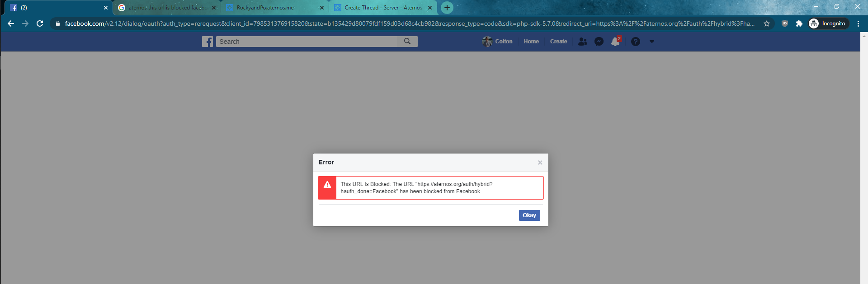The image size is (868, 284).
Task: Close the google search tab
Action: [214, 8]
